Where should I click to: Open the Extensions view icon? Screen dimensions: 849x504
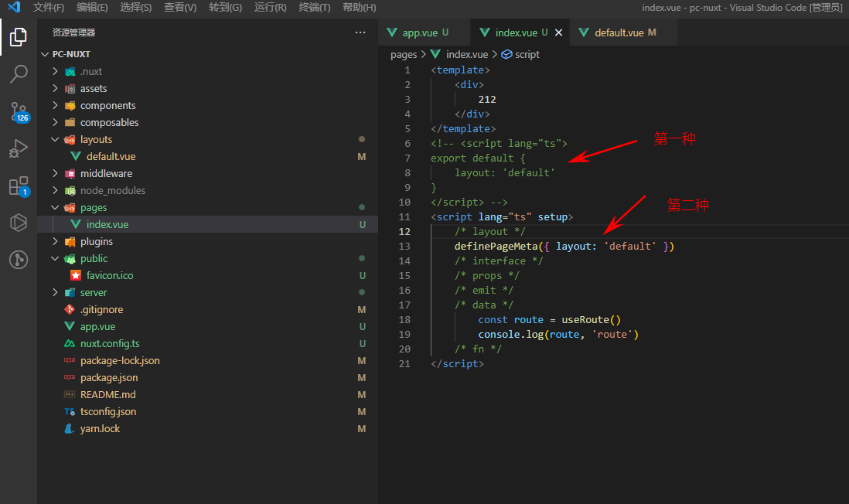[x=19, y=186]
